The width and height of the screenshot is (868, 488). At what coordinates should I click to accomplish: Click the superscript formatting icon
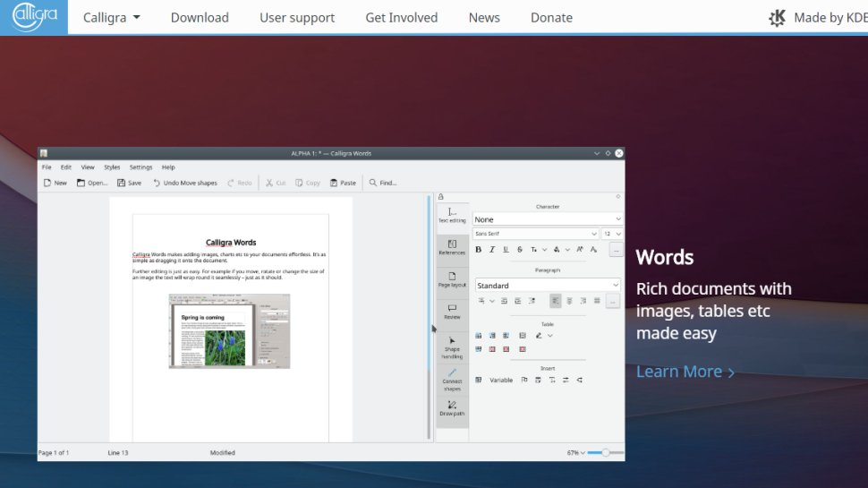pos(580,250)
